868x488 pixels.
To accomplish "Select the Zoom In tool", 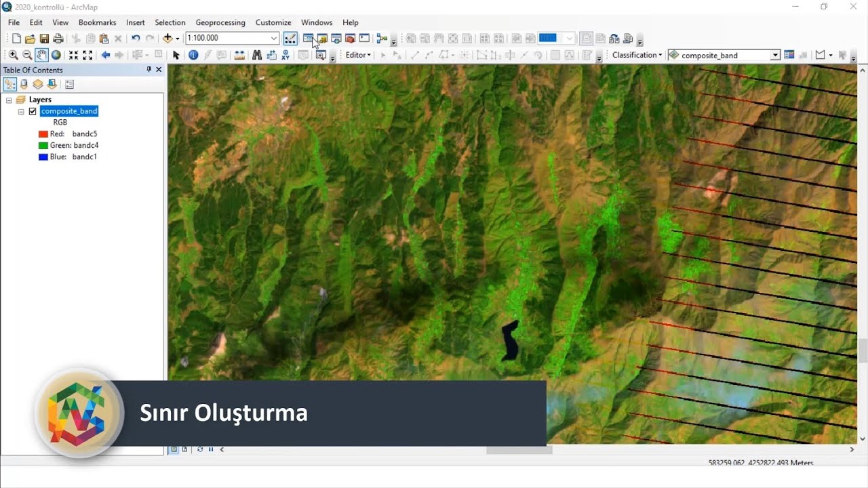I will tap(14, 55).
